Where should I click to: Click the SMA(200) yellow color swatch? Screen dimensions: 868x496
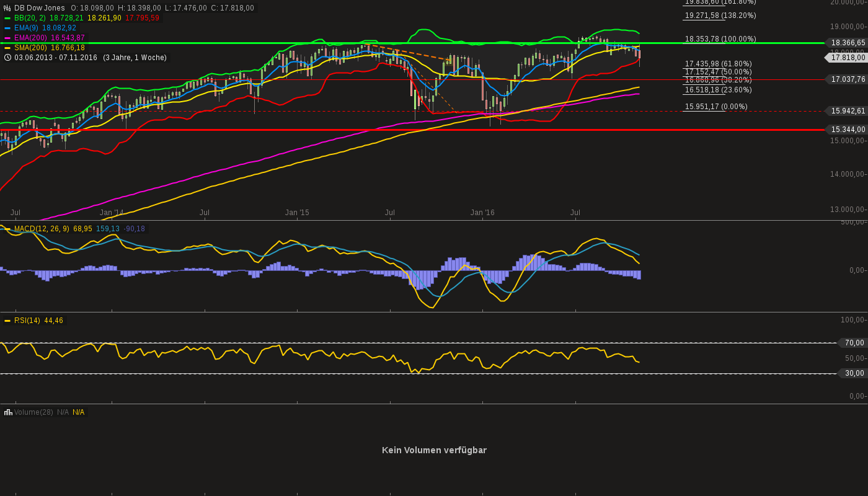(x=7, y=47)
